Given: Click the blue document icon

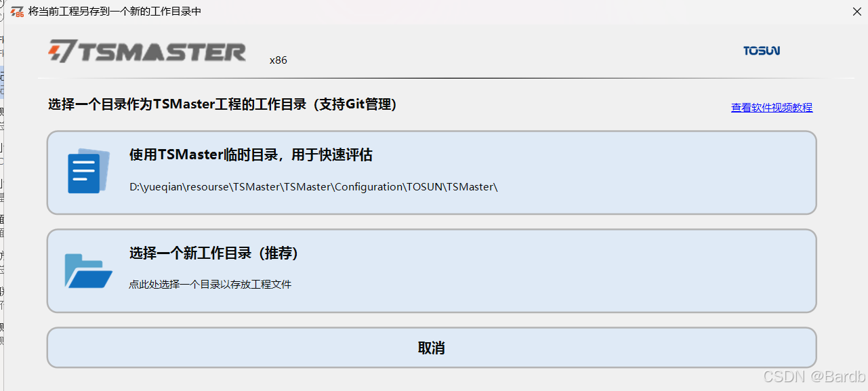Looking at the screenshot, I should click(x=89, y=171).
